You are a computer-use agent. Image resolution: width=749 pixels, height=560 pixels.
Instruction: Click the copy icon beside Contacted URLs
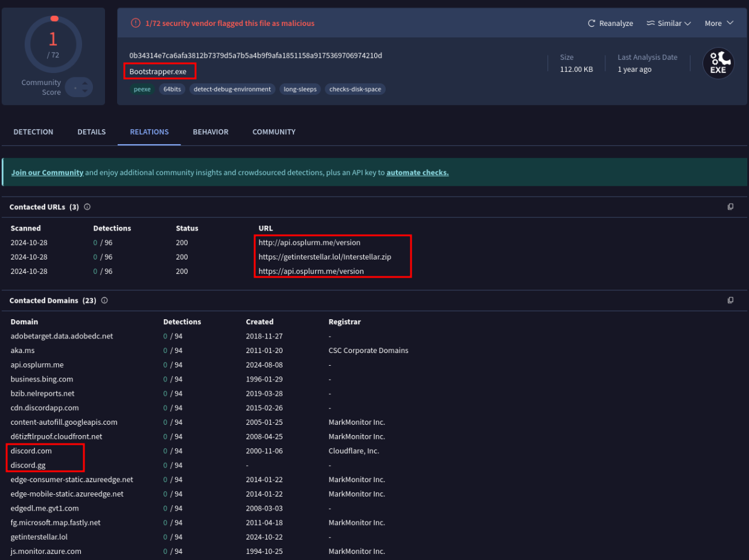point(730,206)
